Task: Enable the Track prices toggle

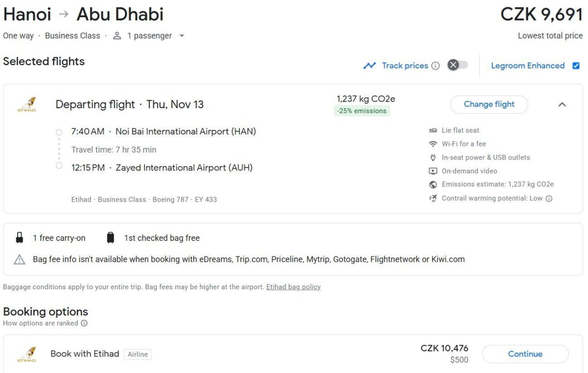Action: point(458,65)
